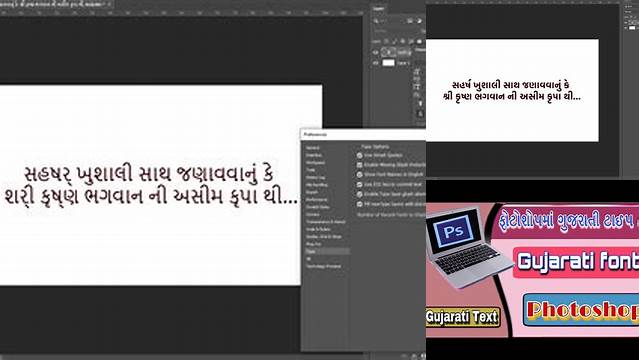639x360 pixels.
Task: Switch to the Layers panel tab
Action: [379, 9]
